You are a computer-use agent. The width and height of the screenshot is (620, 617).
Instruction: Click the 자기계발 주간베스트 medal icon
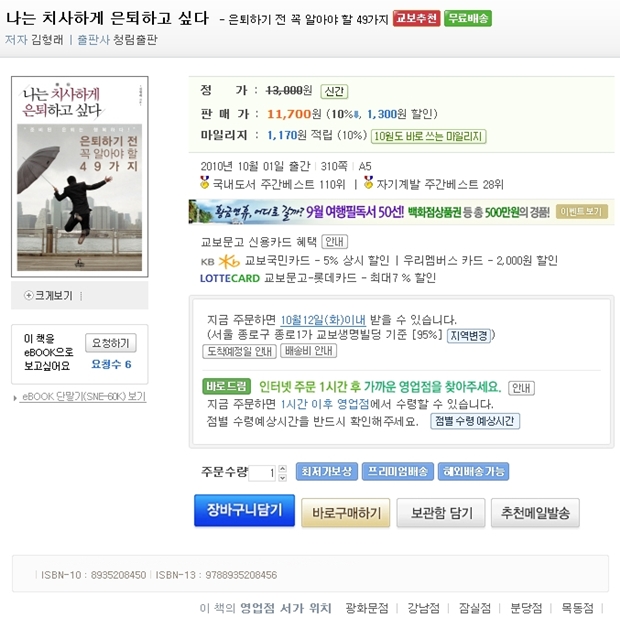click(368, 183)
